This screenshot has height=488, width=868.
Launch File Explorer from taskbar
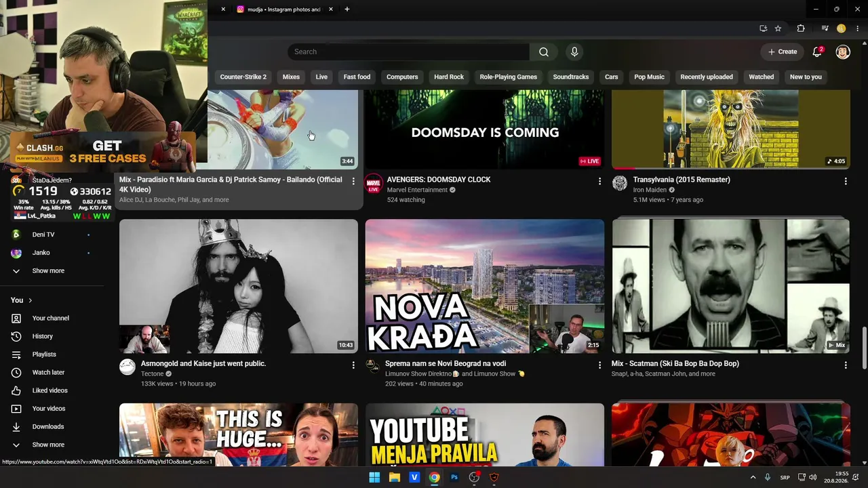[x=395, y=477]
